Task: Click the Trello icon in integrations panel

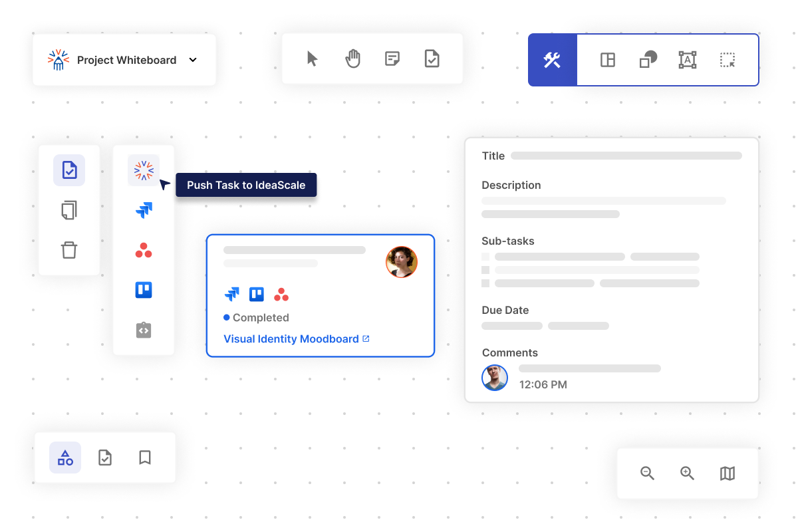Action: pyautogui.click(x=144, y=290)
